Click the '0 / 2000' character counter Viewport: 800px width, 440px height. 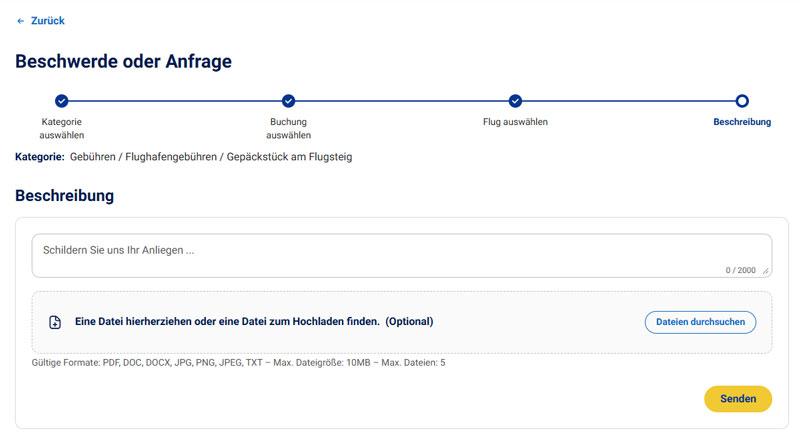click(x=740, y=270)
